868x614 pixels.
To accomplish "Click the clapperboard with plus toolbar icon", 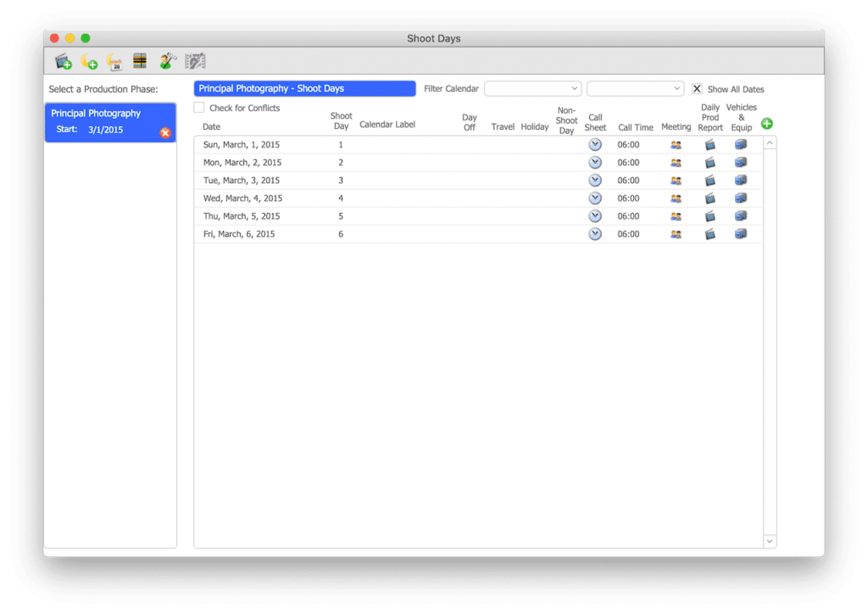I will click(x=64, y=61).
